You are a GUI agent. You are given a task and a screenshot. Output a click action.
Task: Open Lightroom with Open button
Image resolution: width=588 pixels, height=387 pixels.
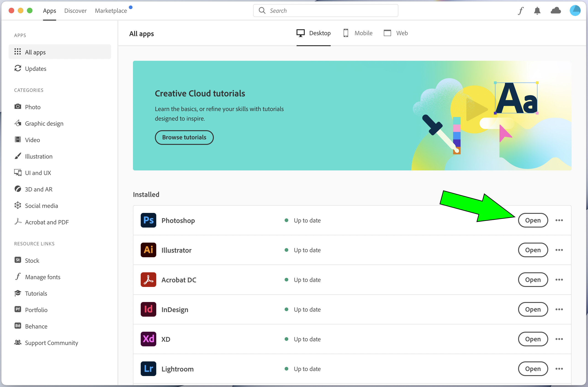coord(533,368)
